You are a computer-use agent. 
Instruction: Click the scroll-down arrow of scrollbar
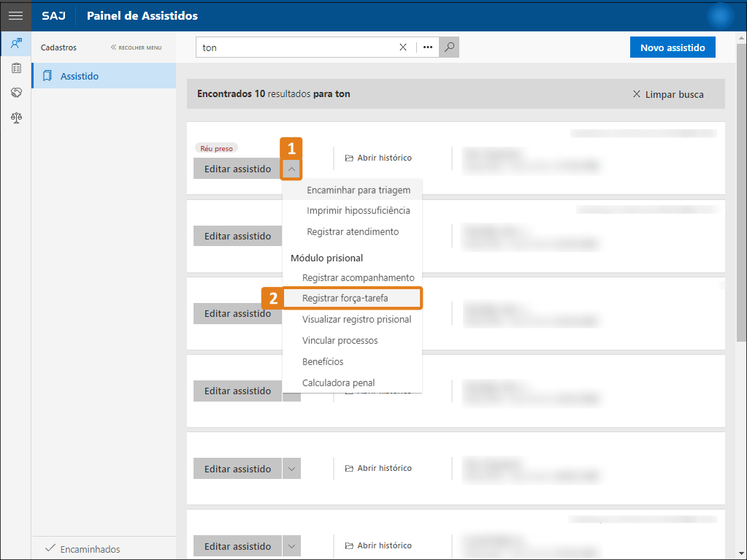pos(741,555)
